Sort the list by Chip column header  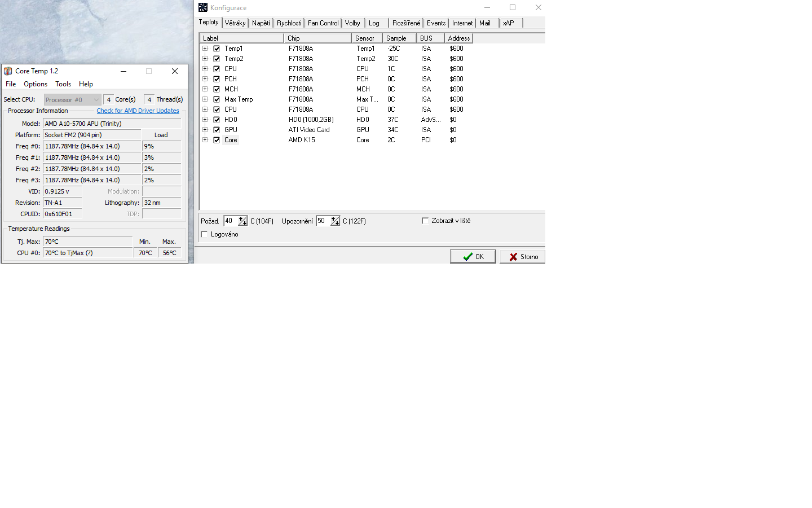tap(317, 38)
